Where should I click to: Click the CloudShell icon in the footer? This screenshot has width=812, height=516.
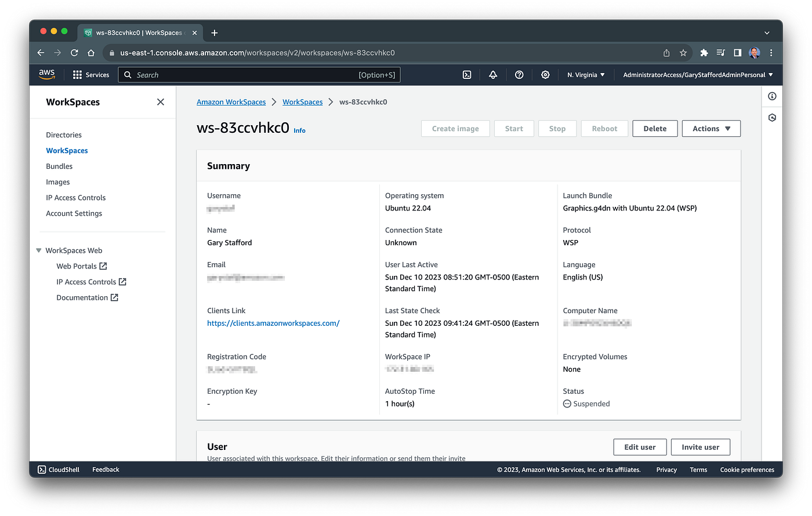point(42,470)
